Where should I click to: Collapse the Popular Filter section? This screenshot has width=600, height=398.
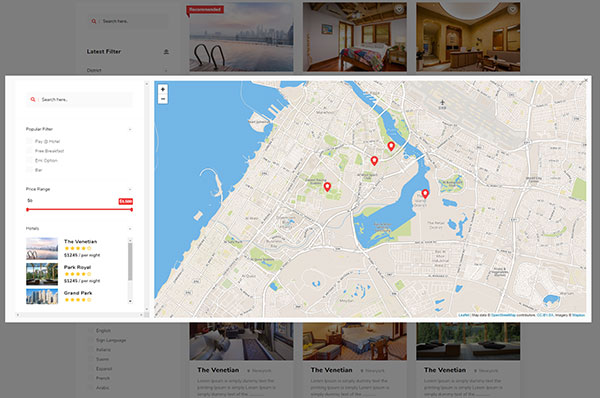(x=130, y=129)
